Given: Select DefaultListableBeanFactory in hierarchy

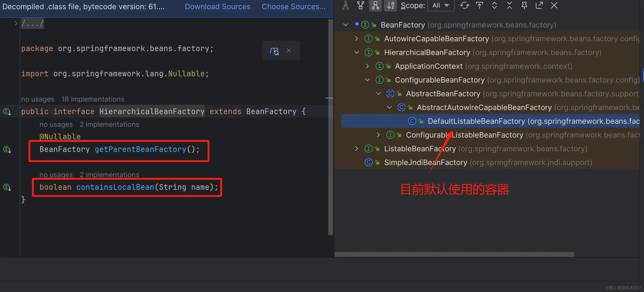Looking at the screenshot, I should (476, 121).
